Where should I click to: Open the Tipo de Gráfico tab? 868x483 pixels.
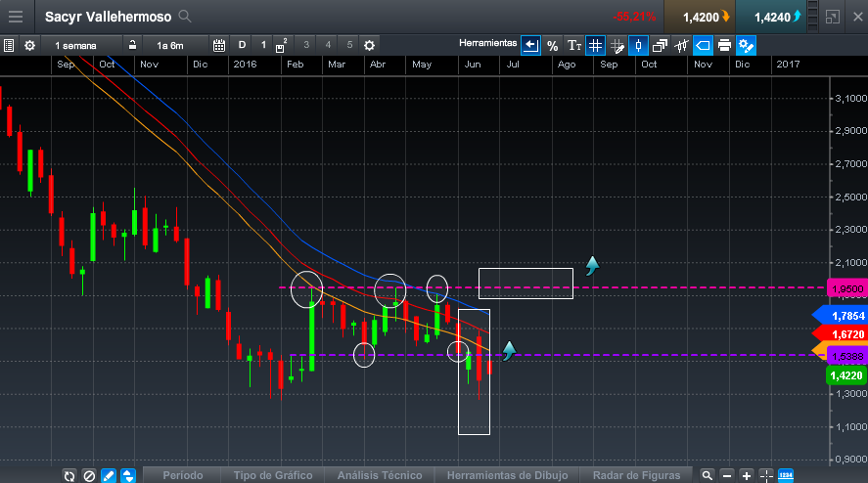pyautogui.click(x=273, y=475)
